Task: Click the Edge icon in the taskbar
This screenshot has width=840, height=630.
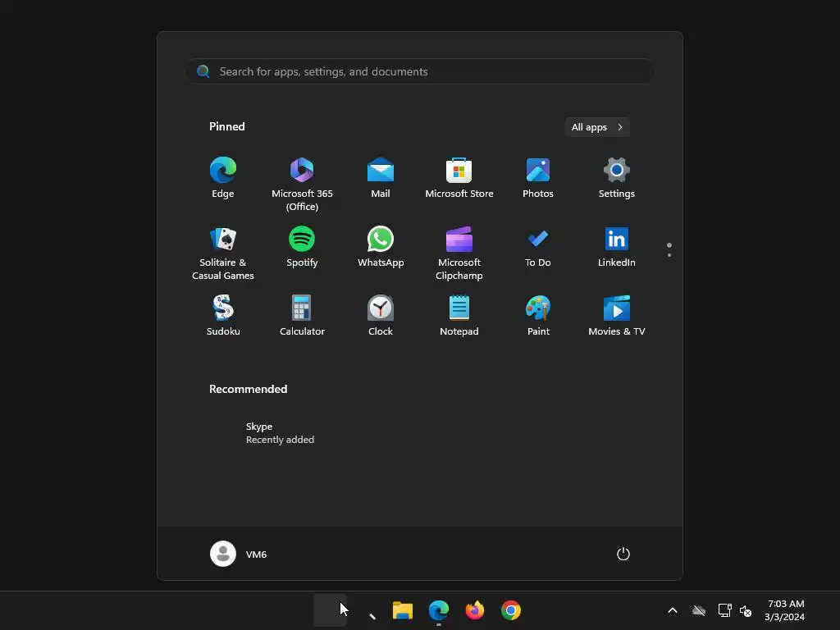Action: tap(438, 610)
